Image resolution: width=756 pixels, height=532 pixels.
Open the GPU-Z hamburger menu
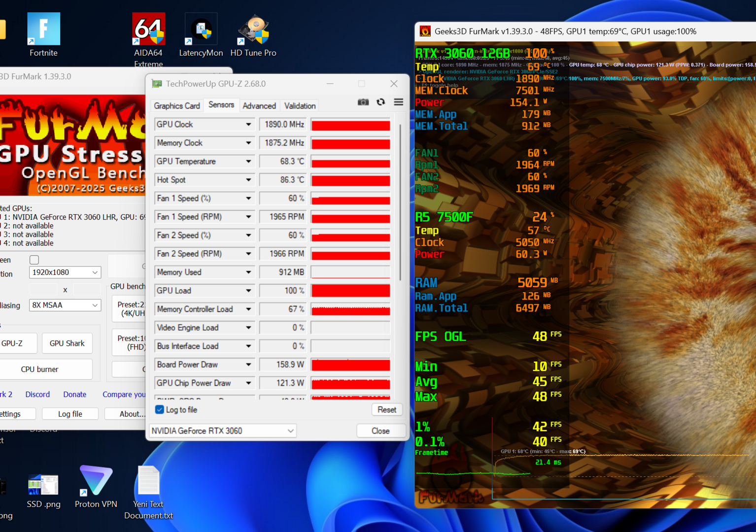398,102
